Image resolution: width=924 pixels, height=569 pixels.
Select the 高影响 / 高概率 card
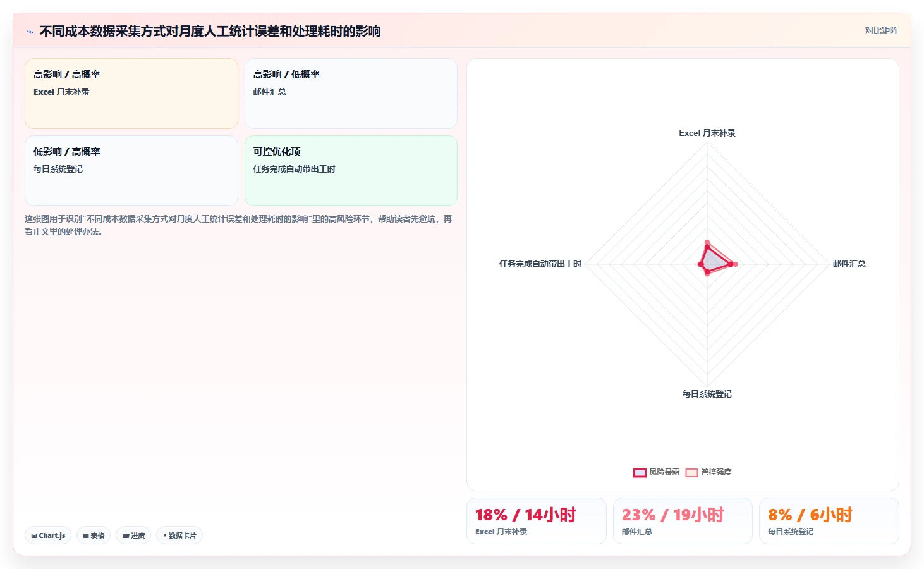pyautogui.click(x=131, y=94)
